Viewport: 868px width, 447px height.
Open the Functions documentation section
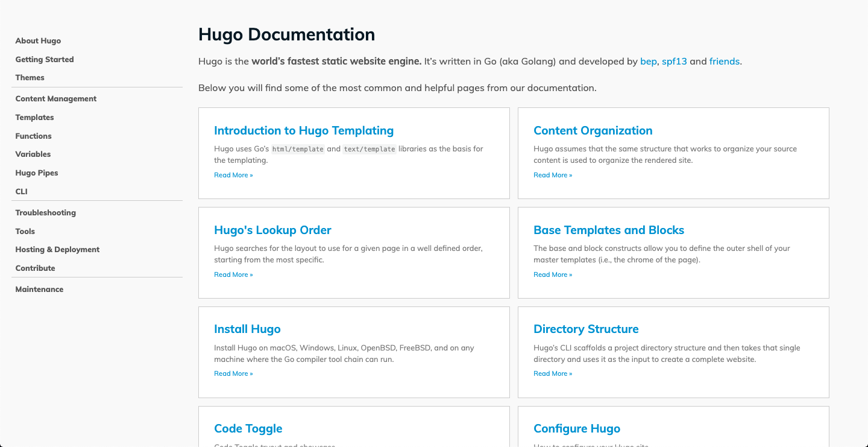[x=33, y=136]
